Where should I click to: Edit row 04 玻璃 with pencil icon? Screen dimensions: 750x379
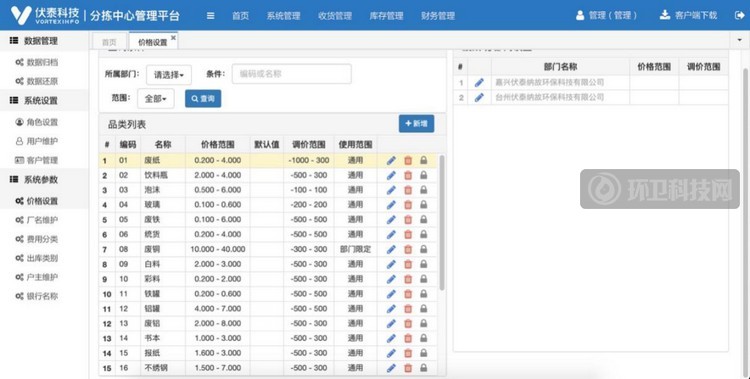click(x=391, y=205)
